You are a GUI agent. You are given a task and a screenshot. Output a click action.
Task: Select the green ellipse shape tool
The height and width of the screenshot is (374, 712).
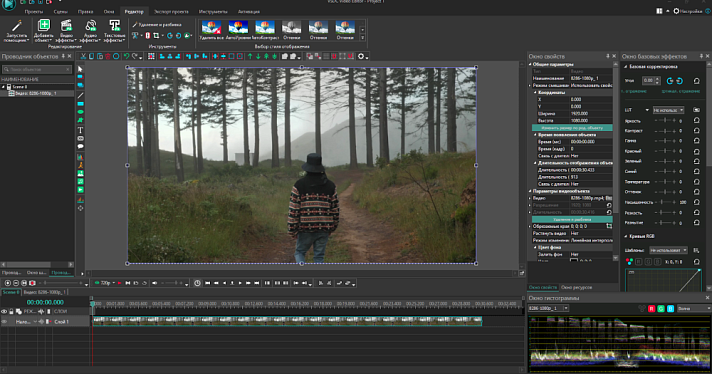(80, 112)
